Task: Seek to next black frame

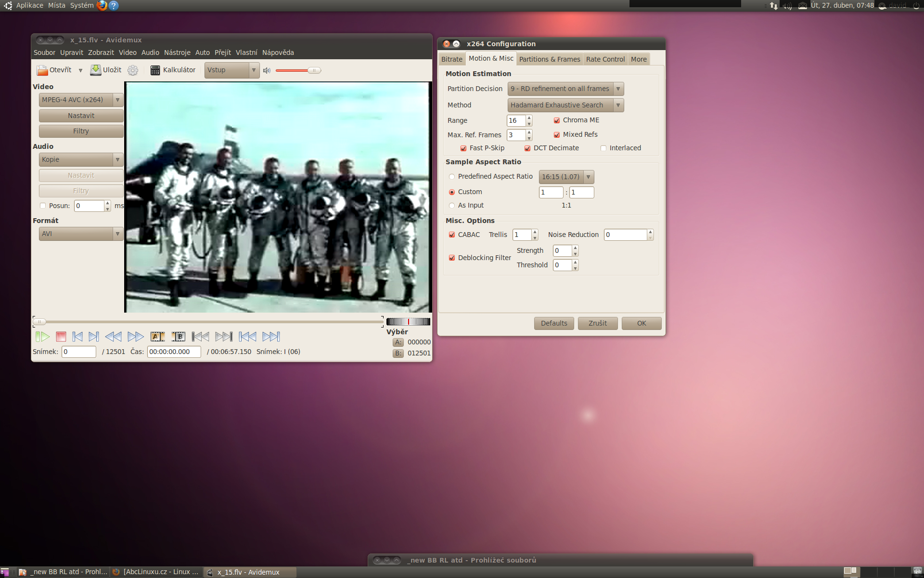Action: pyautogui.click(x=224, y=337)
